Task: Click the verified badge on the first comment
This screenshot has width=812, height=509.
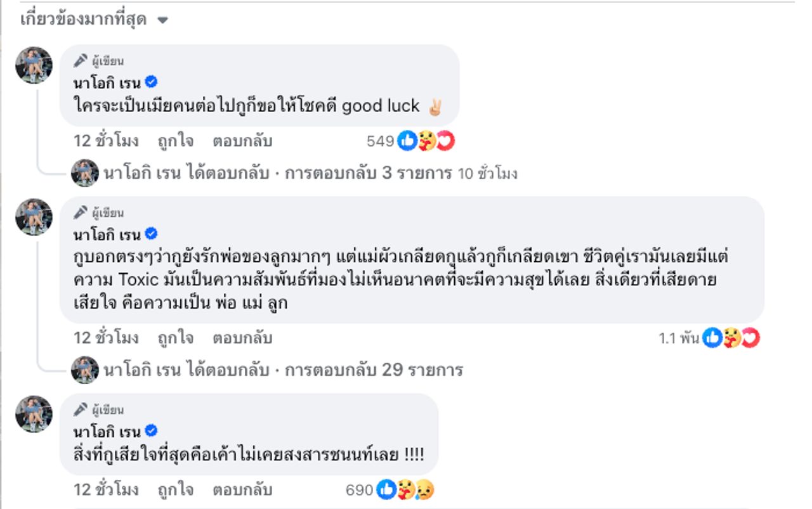Action: point(151,82)
